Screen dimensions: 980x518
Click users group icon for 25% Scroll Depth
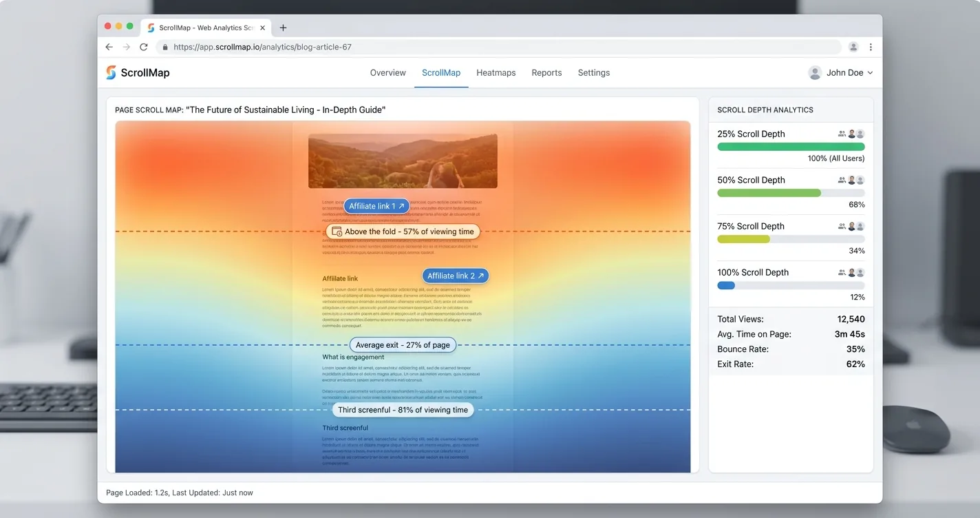point(842,134)
